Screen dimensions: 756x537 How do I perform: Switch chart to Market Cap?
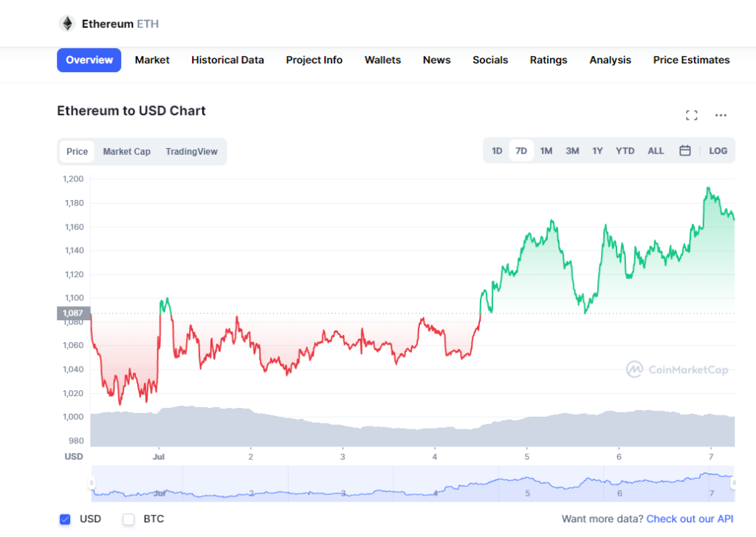[127, 152]
